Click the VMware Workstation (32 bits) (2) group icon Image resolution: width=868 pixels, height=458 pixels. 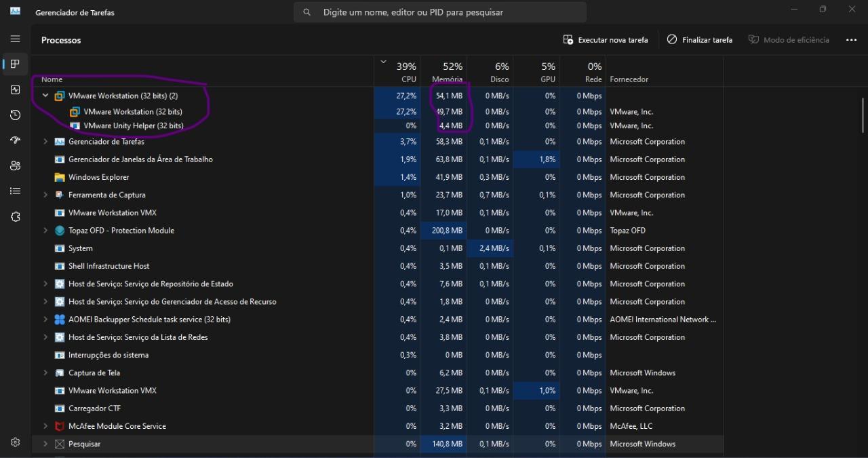coord(60,96)
